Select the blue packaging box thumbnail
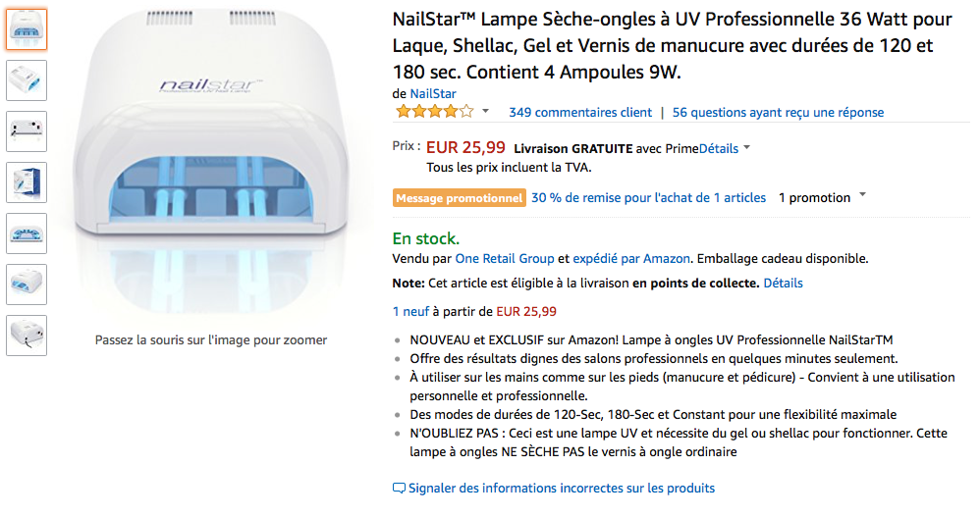The height and width of the screenshot is (518, 980). coord(27,182)
